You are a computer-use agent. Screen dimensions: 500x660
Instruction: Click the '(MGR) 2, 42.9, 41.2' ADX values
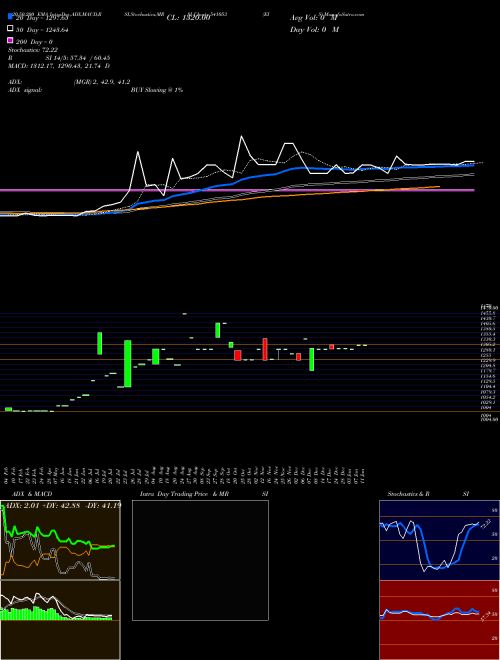click(101, 82)
